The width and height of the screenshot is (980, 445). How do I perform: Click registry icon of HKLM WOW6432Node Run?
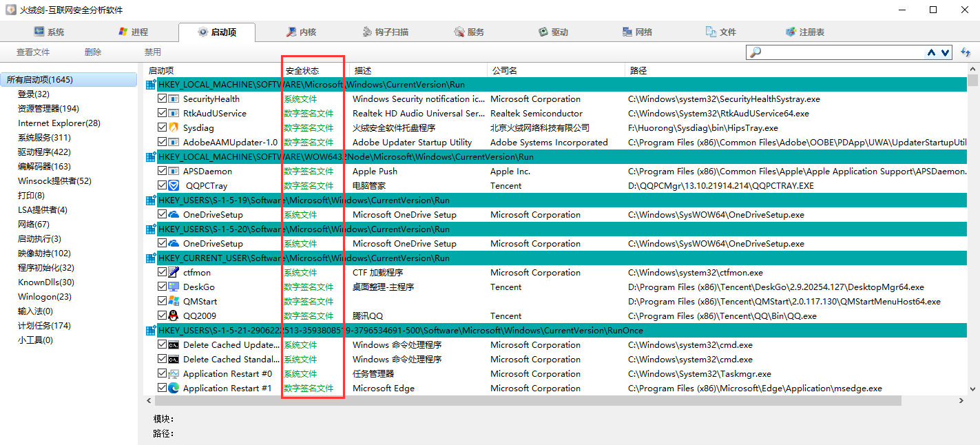click(x=150, y=157)
